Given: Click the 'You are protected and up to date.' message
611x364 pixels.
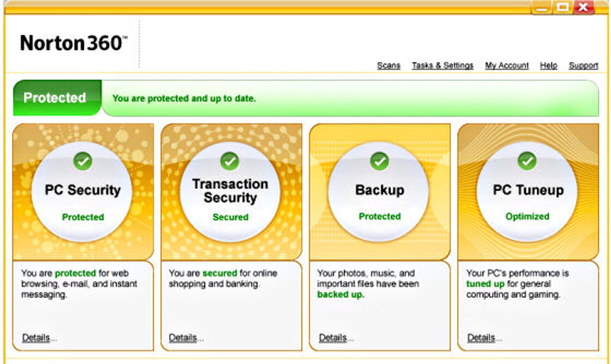Looking at the screenshot, I should coord(184,98).
